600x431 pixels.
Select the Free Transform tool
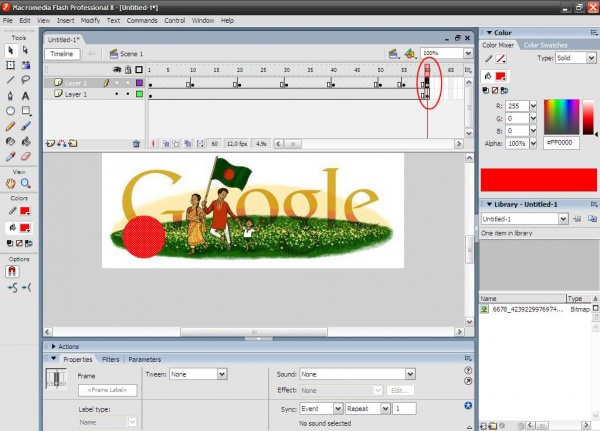(10, 65)
